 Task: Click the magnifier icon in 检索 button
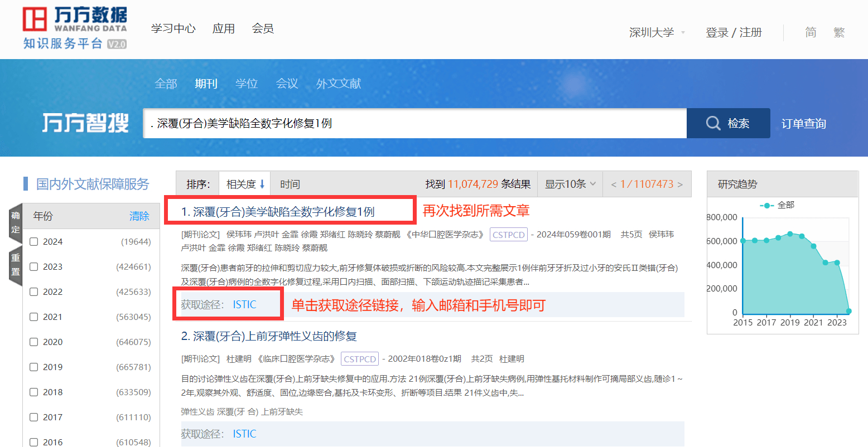click(713, 123)
